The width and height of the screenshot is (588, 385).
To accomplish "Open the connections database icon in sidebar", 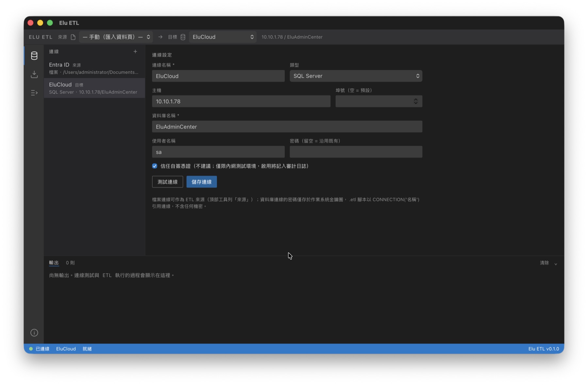I will click(34, 55).
